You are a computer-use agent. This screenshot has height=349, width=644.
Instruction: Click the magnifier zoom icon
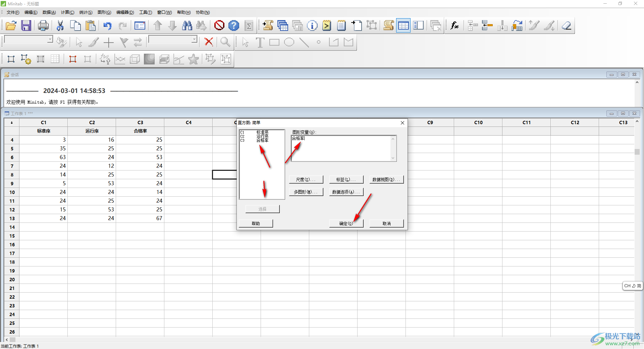click(225, 42)
